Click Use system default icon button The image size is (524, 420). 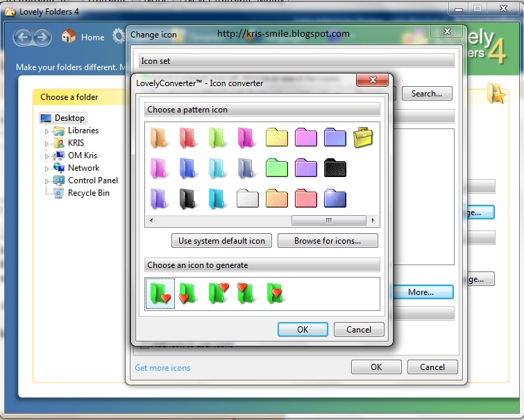click(x=221, y=241)
